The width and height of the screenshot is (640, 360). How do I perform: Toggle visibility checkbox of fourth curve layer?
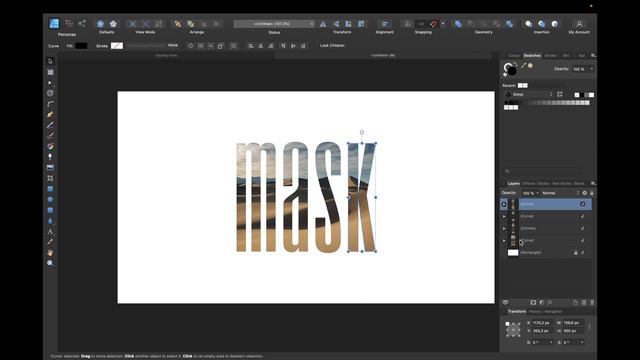[x=582, y=240]
